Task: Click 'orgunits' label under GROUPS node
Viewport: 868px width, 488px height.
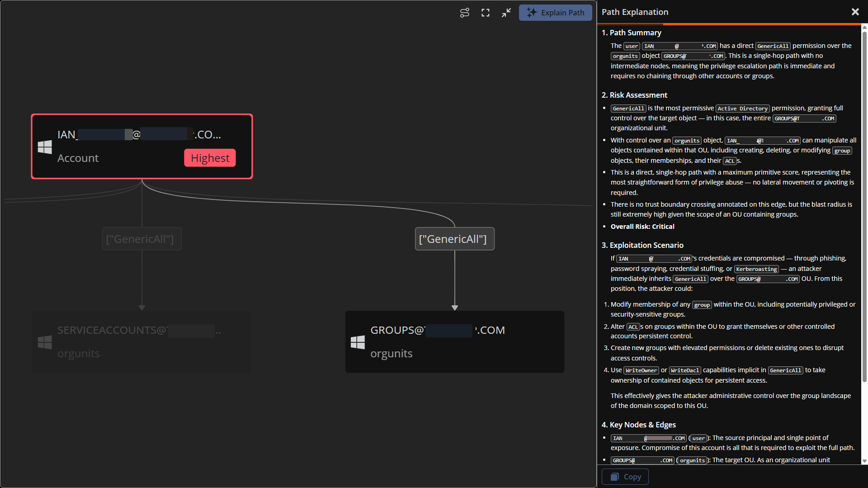Action: click(392, 354)
